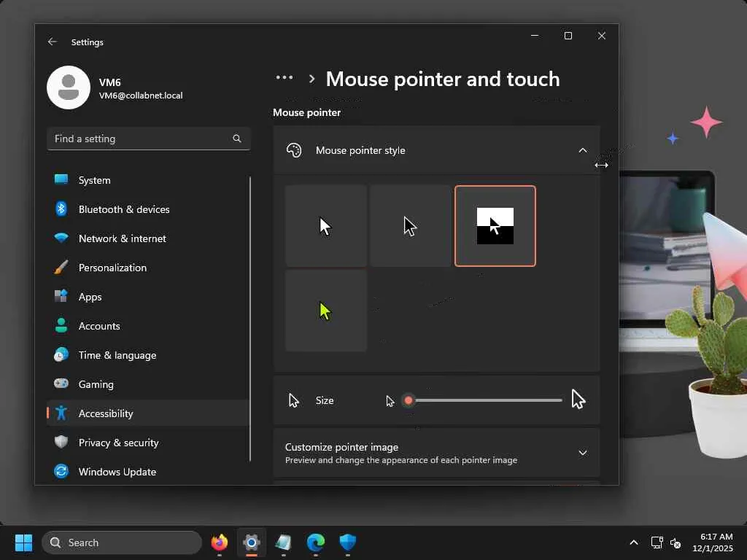This screenshot has width=747, height=560.
Task: Launch Firefox from the taskbar
Action: click(x=219, y=542)
